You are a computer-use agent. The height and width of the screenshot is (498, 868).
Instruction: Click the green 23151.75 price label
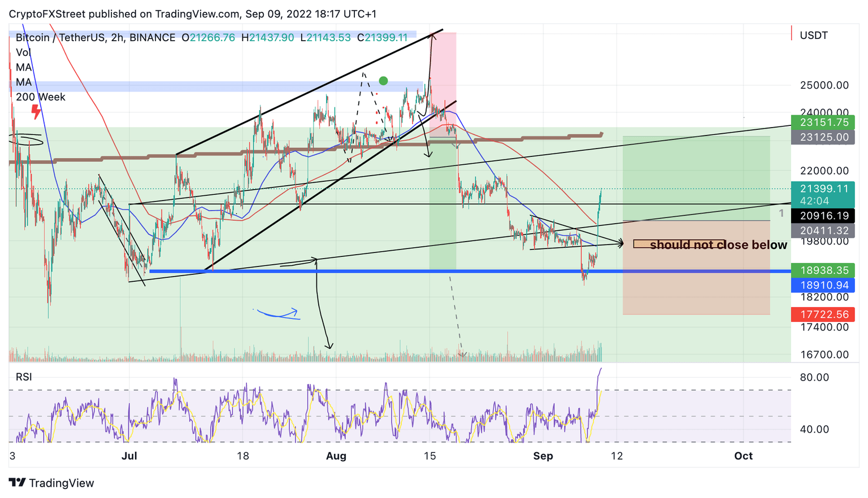(823, 122)
